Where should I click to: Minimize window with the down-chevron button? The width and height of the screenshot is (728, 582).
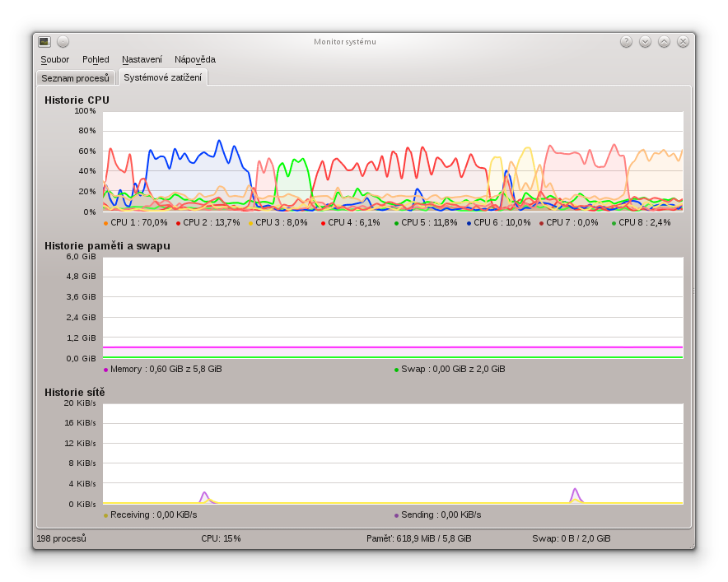tap(645, 42)
